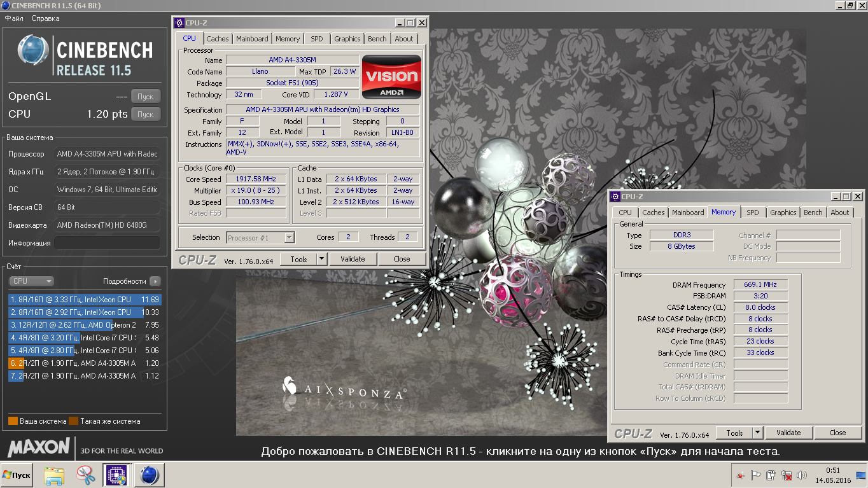The width and height of the screenshot is (868, 488).
Task: Switch to Graphics tab in CPU-Z Memory window
Action: tap(783, 213)
